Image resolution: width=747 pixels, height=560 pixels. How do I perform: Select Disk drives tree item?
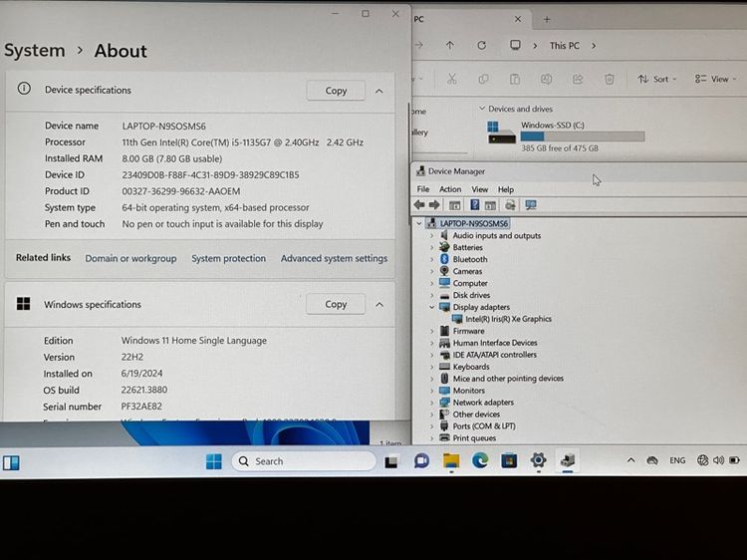click(471, 295)
